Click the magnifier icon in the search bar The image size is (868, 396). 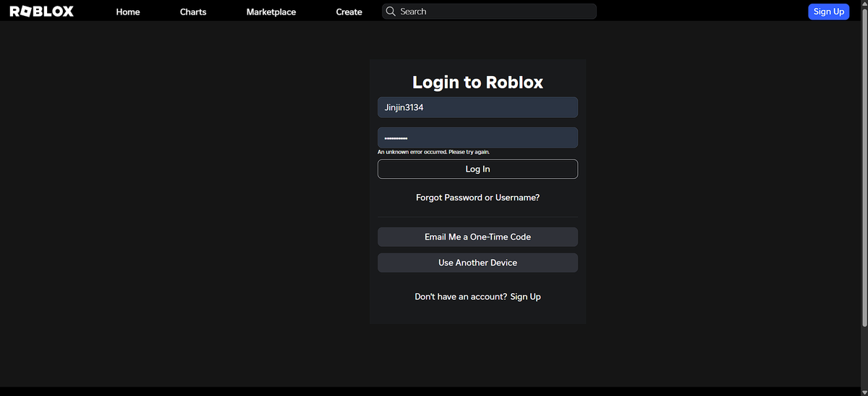pos(391,12)
